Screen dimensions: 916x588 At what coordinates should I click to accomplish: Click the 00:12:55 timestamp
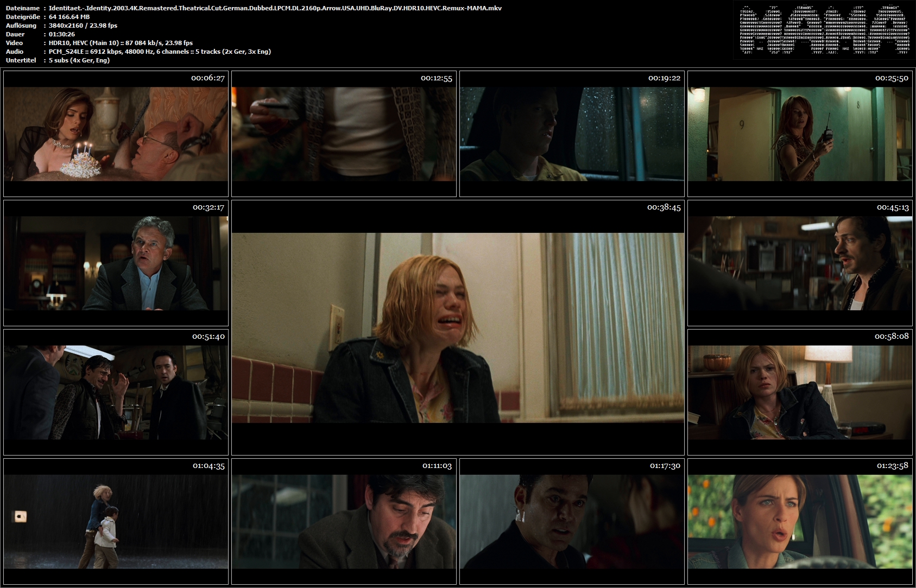click(x=436, y=78)
